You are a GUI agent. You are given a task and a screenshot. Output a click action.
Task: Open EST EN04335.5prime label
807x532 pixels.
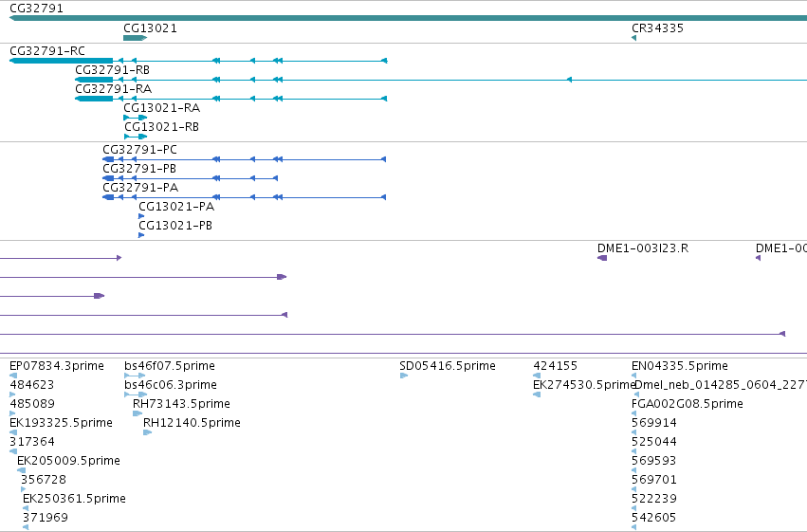click(x=679, y=365)
